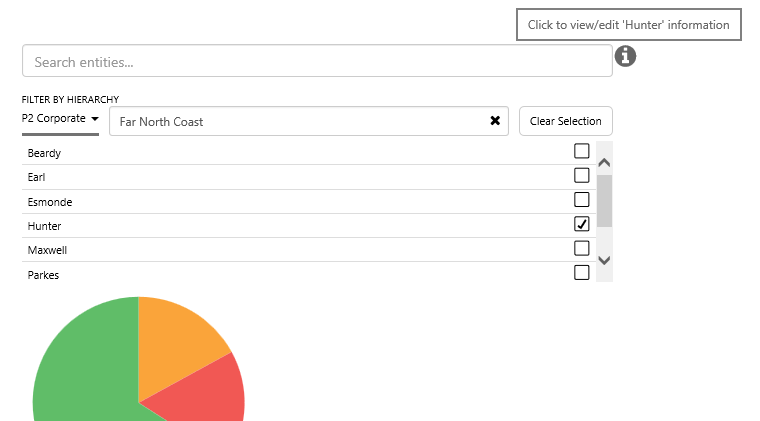Tick the Maxwell checkbox

581,248
